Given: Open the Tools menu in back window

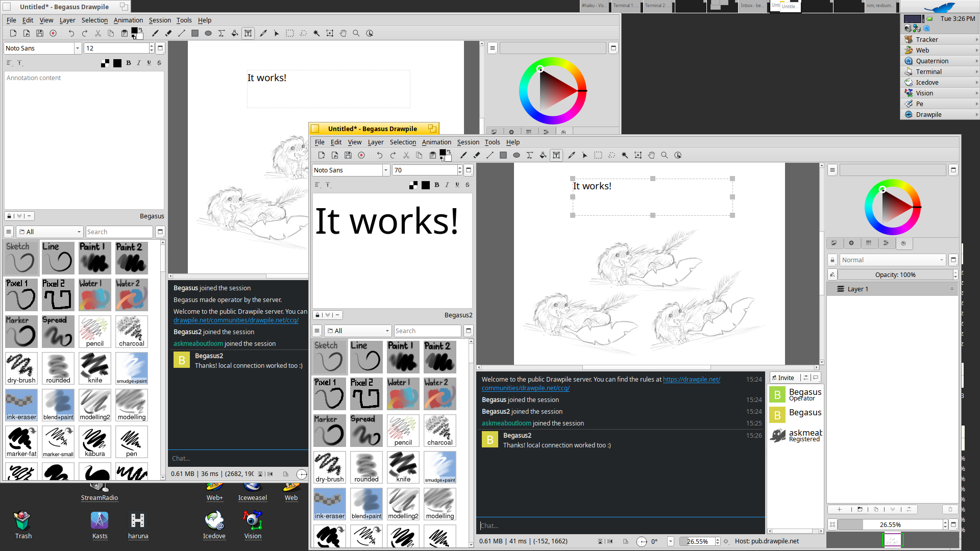Looking at the screenshot, I should coord(184,20).
